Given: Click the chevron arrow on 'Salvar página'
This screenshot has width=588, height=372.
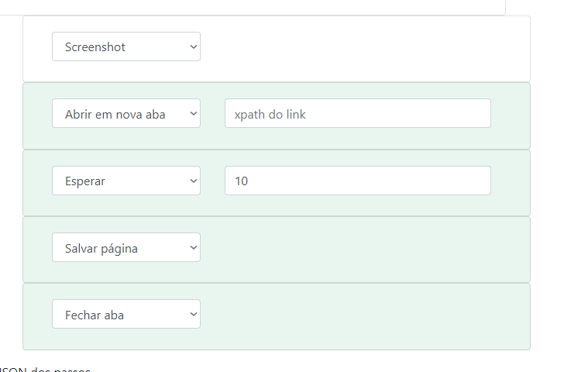Looking at the screenshot, I should (193, 248).
